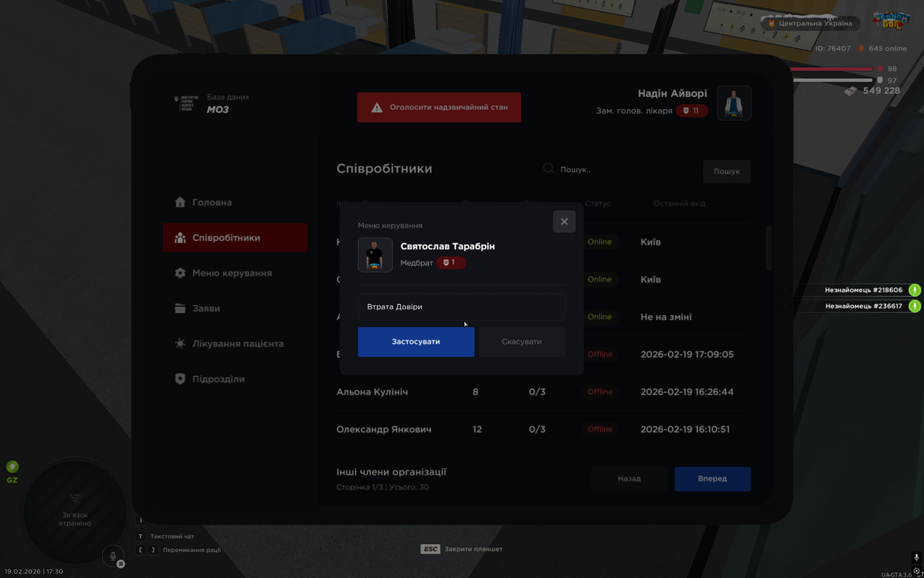Click the warning triangle icon
This screenshot has height=578, width=924.
[377, 107]
